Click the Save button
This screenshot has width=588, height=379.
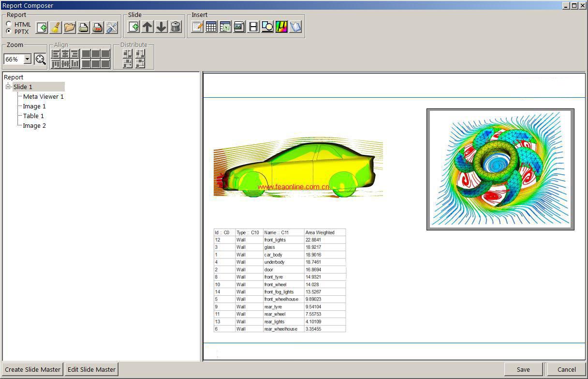point(523,369)
